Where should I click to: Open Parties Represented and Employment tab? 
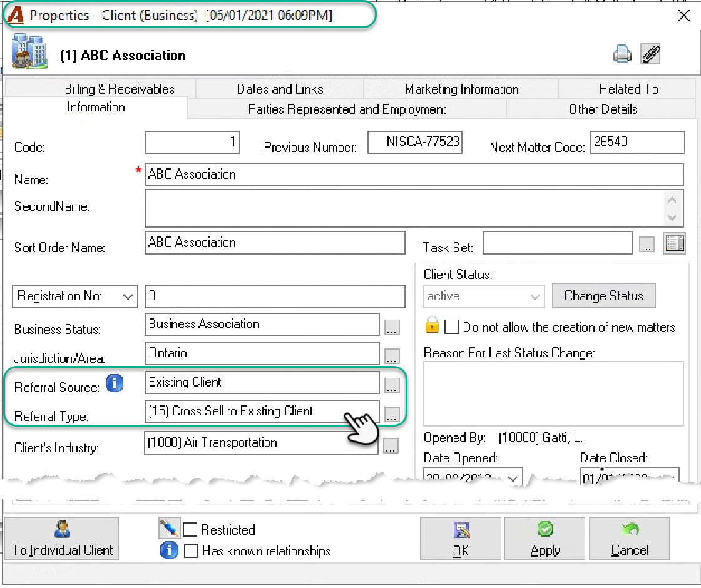pyautogui.click(x=347, y=109)
